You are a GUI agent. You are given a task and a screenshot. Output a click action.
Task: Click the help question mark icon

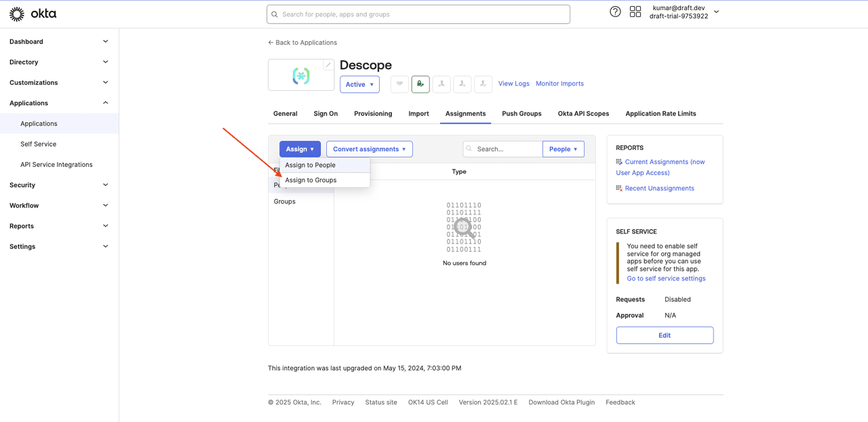click(x=614, y=12)
